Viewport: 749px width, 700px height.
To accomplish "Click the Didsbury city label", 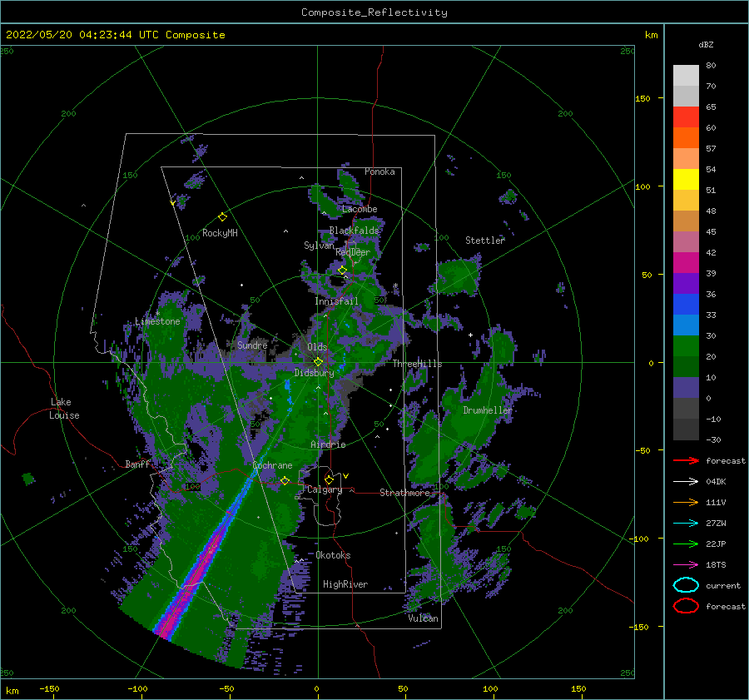I will point(314,373).
